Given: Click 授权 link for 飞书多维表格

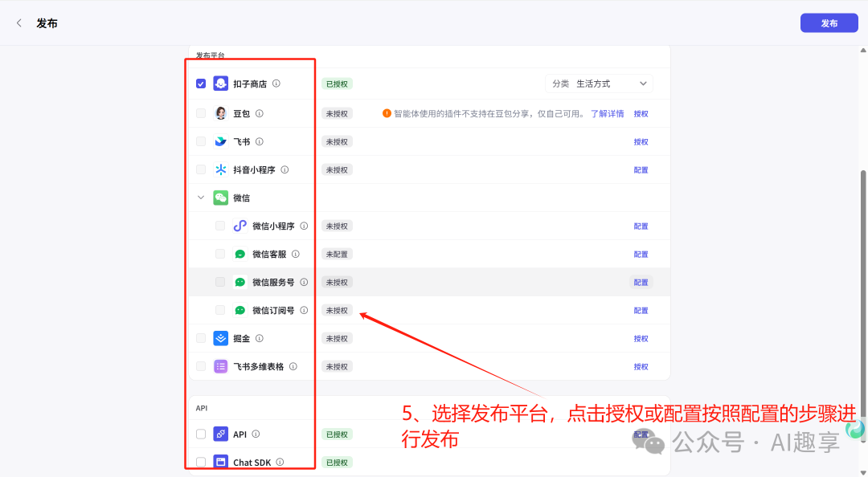Looking at the screenshot, I should (x=641, y=366).
